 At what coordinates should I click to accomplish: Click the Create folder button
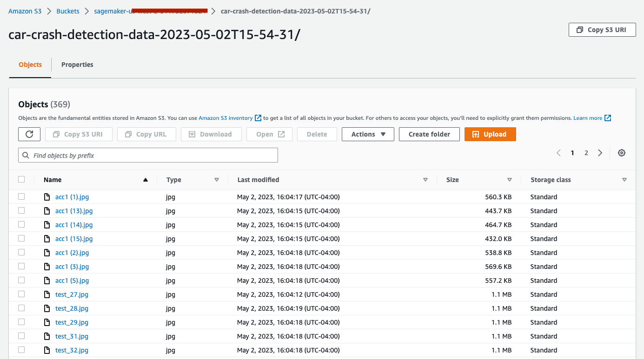[x=429, y=134]
